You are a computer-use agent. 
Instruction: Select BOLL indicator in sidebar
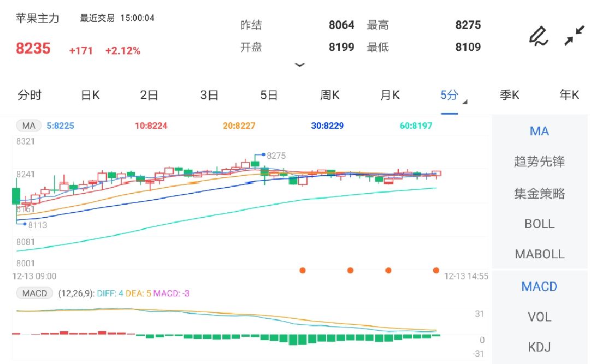click(x=539, y=224)
